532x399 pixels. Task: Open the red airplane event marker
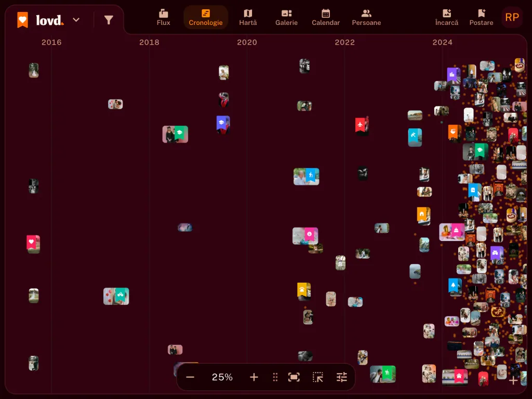362,126
